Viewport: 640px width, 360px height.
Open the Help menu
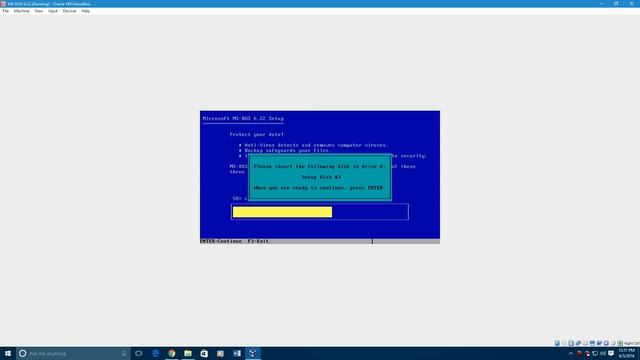coord(85,11)
